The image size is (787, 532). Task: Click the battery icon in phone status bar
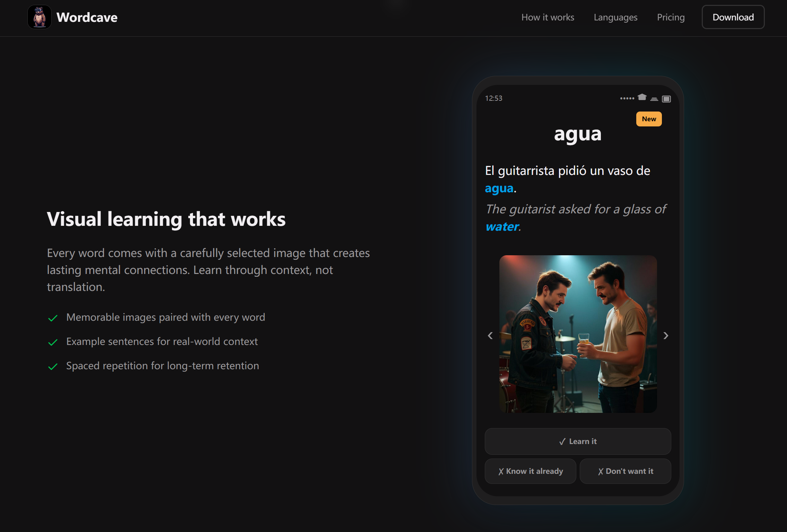point(666,99)
